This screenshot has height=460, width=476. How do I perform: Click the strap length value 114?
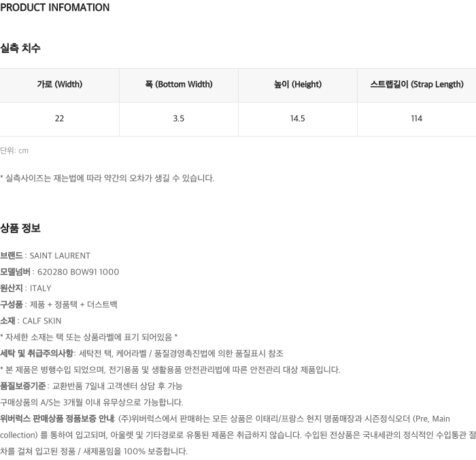click(x=416, y=119)
